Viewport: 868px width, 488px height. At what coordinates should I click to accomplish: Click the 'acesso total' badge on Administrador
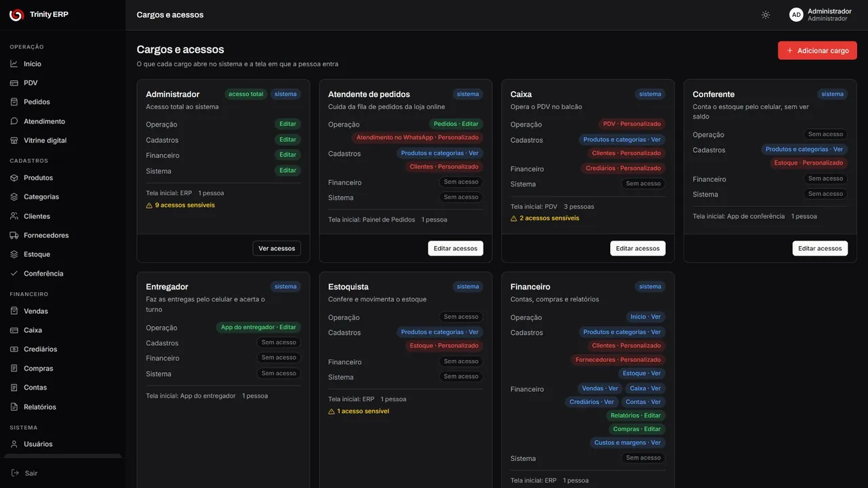click(x=245, y=94)
